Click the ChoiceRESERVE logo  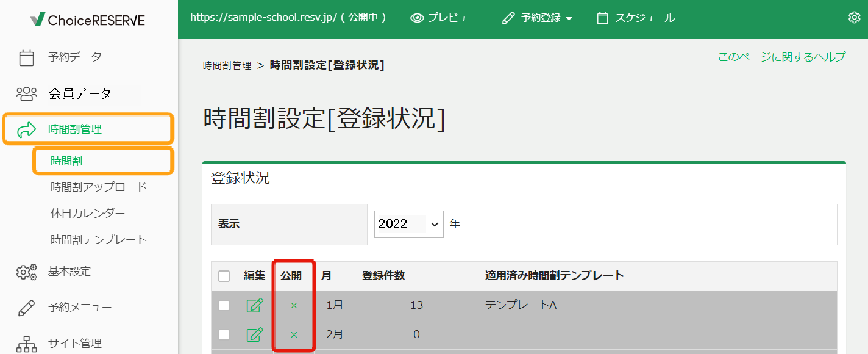coord(88,20)
